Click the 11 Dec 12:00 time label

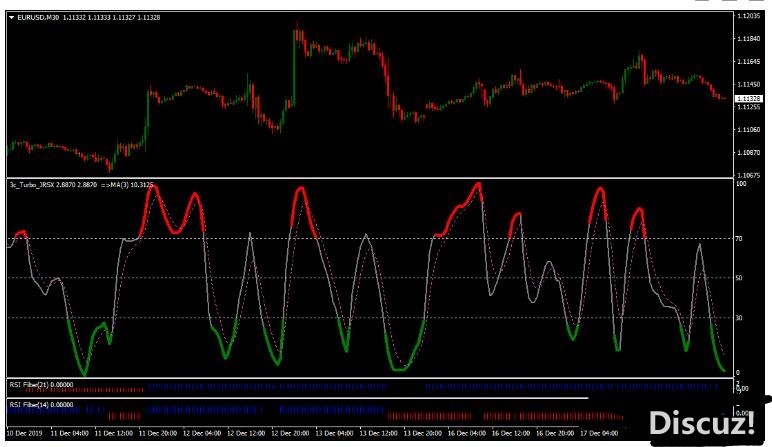pyautogui.click(x=113, y=434)
